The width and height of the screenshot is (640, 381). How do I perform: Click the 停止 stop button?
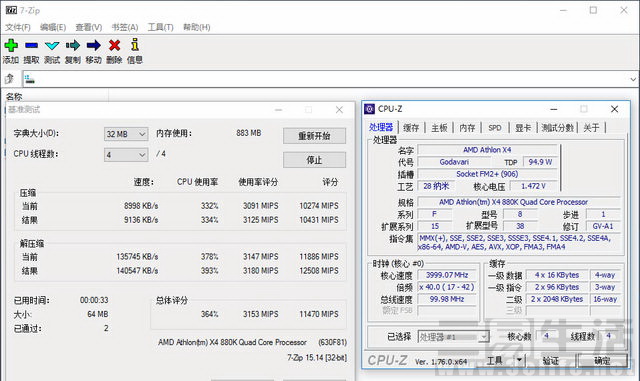coord(314,160)
